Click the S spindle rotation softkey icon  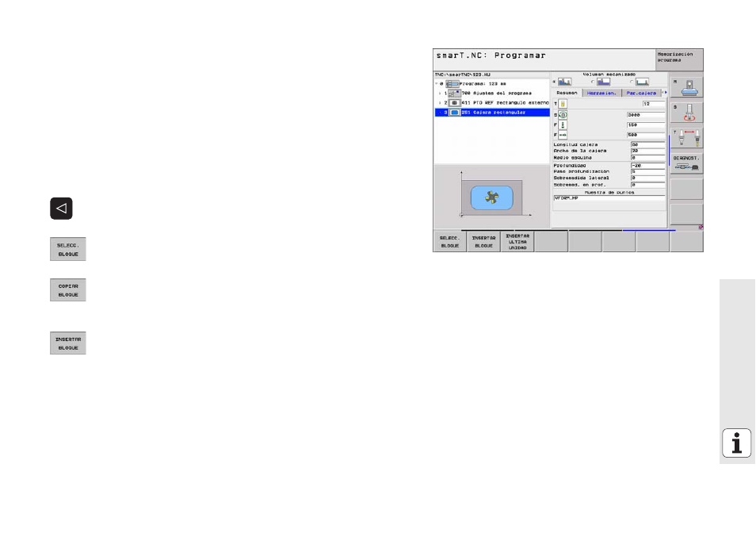(x=686, y=113)
